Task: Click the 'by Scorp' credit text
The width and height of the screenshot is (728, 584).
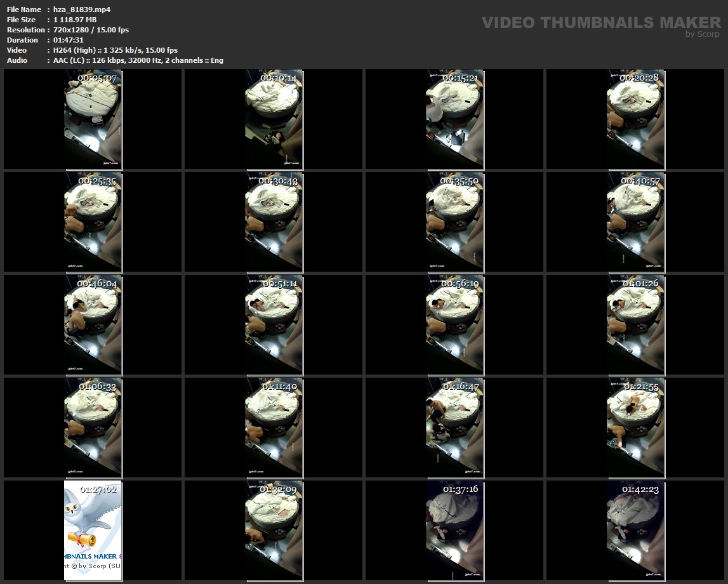Action: click(x=703, y=34)
